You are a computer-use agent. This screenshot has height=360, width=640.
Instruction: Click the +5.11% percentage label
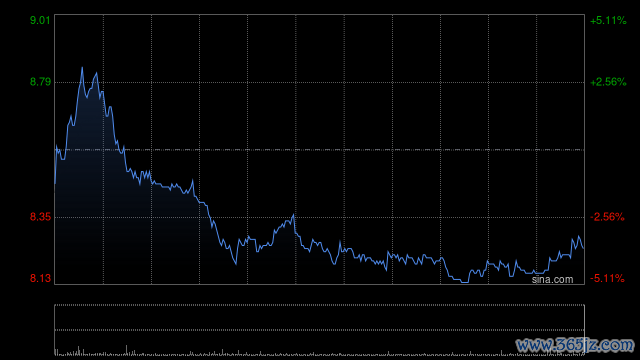[608, 20]
